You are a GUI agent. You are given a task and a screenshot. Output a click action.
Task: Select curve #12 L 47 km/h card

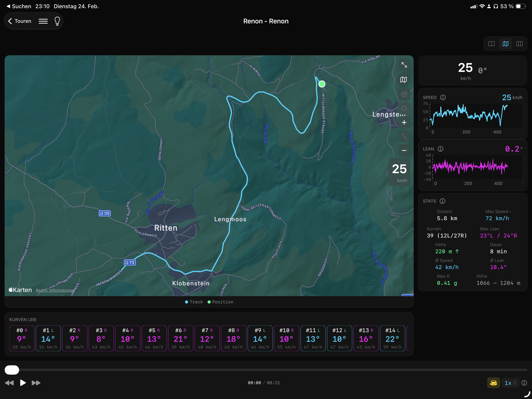pos(339,338)
